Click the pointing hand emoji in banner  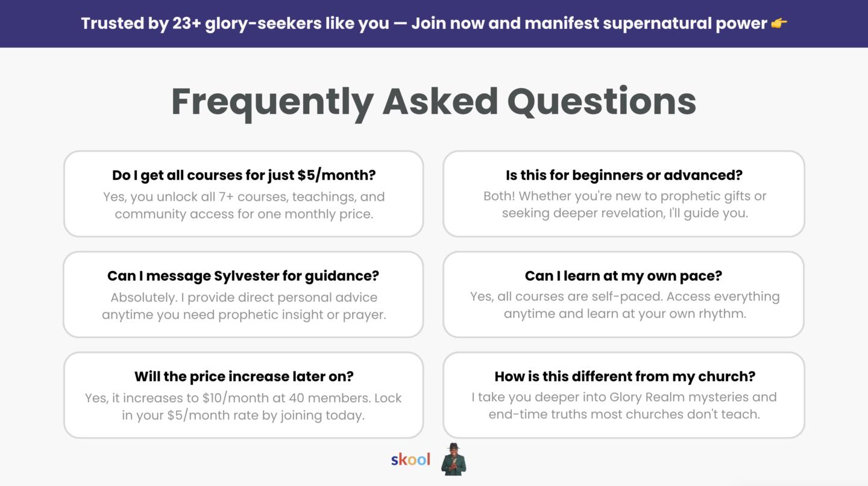tap(779, 23)
